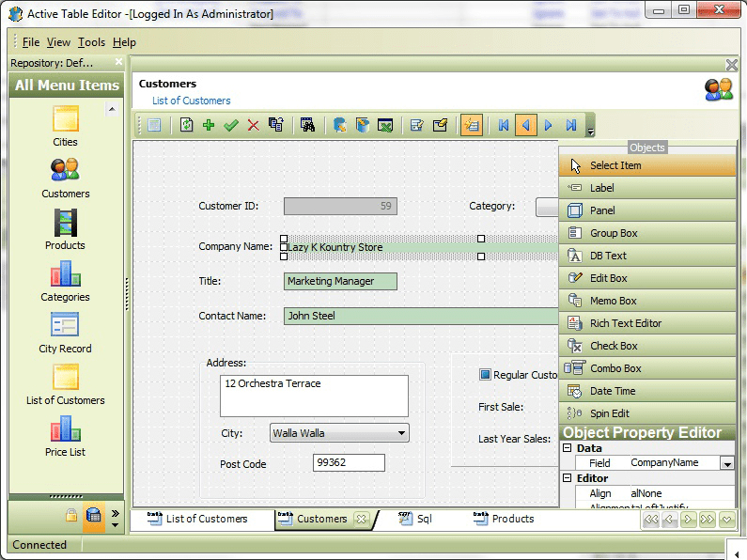
Task: Open Cities in the menu items sidebar
Action: coord(65,126)
